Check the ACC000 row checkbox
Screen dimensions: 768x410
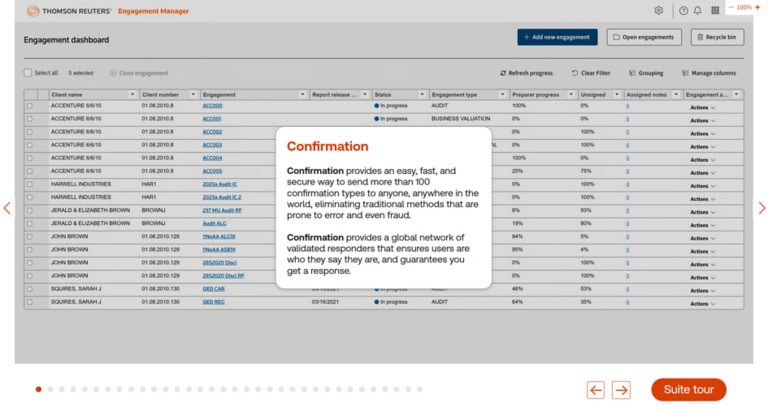coord(30,106)
